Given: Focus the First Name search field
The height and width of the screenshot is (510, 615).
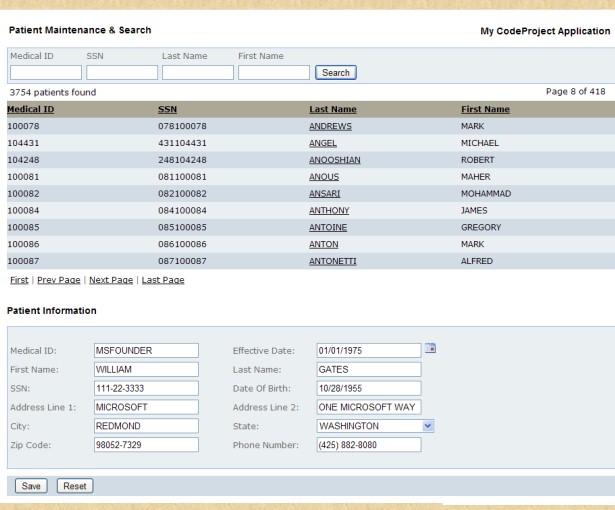Looking at the screenshot, I should pyautogui.click(x=274, y=73).
